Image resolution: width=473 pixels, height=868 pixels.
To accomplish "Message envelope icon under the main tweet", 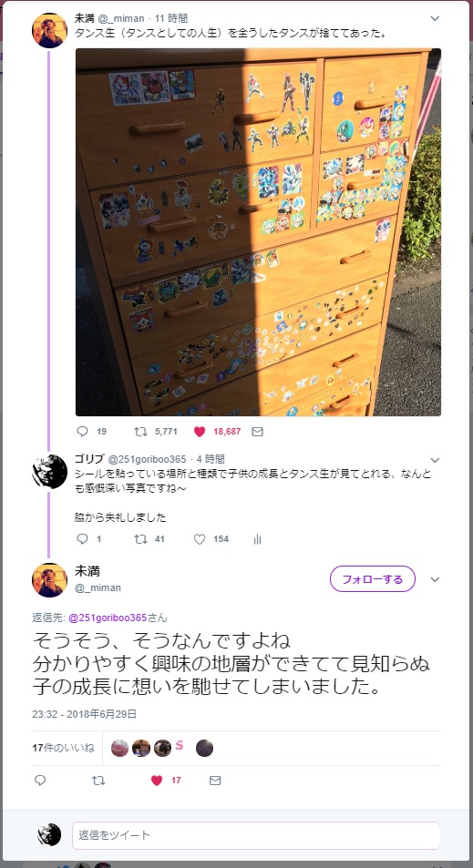I will pyautogui.click(x=215, y=780).
